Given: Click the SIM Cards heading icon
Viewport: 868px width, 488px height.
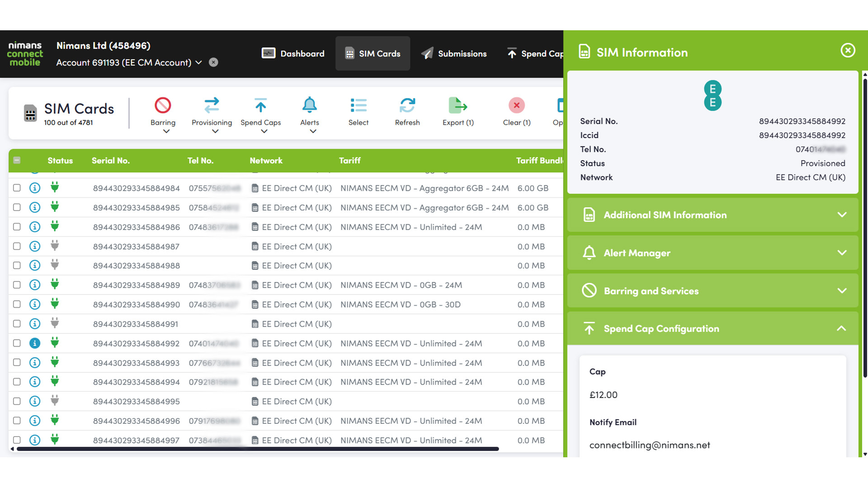Looking at the screenshot, I should pyautogui.click(x=30, y=113).
